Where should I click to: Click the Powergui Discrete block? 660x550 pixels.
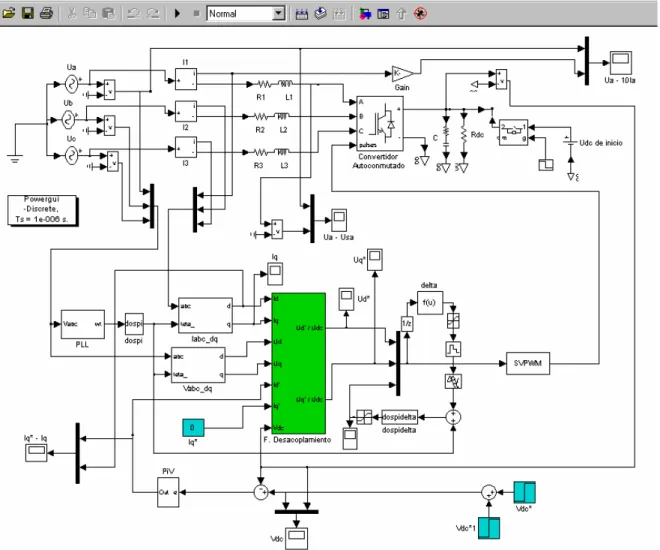(x=42, y=210)
